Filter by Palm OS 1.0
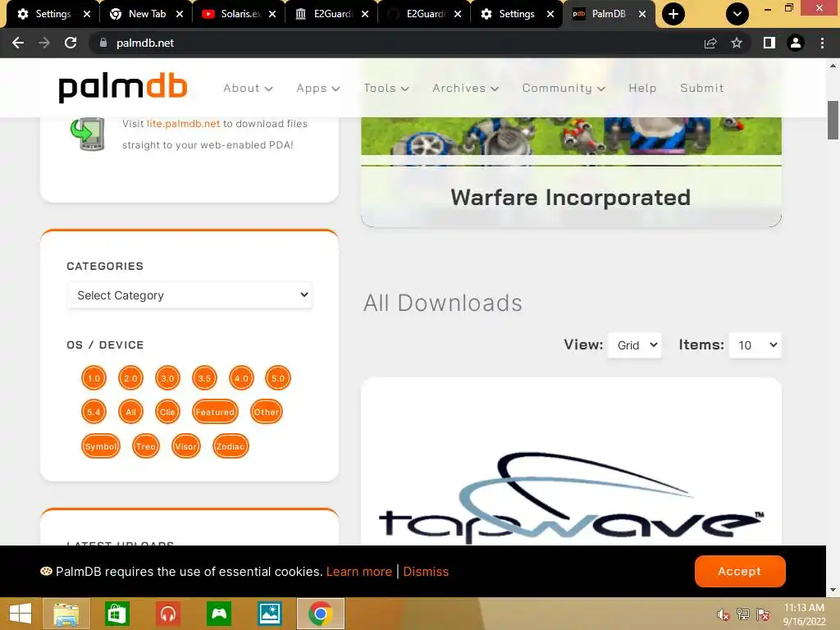The image size is (840, 630). [94, 378]
